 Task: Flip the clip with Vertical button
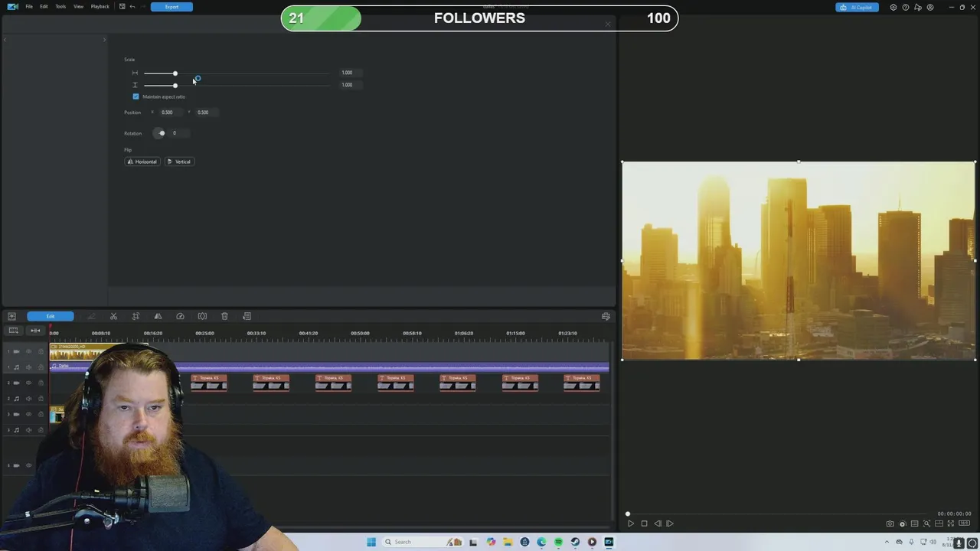[x=179, y=161]
